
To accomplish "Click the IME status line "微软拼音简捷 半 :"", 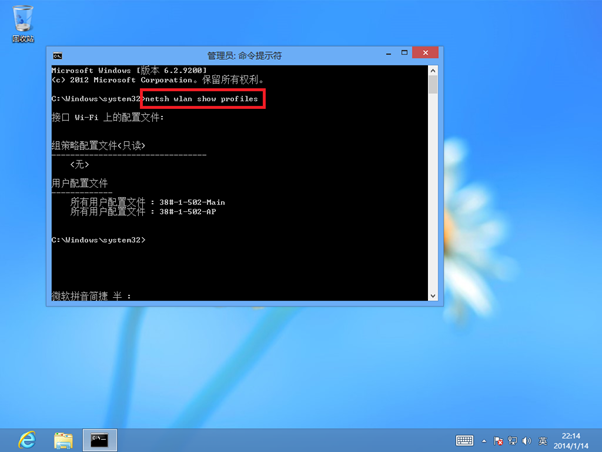I will [x=91, y=296].
